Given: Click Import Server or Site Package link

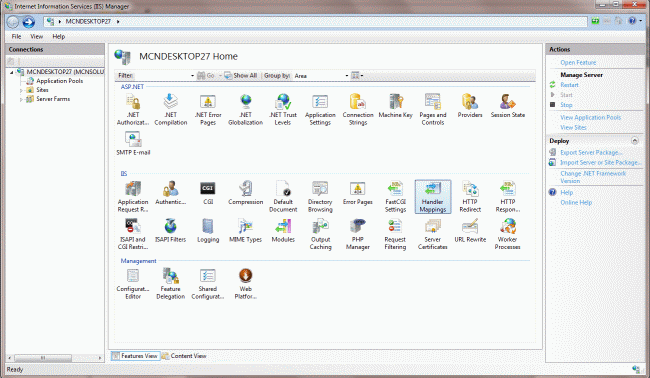Looking at the screenshot, I should point(601,162).
